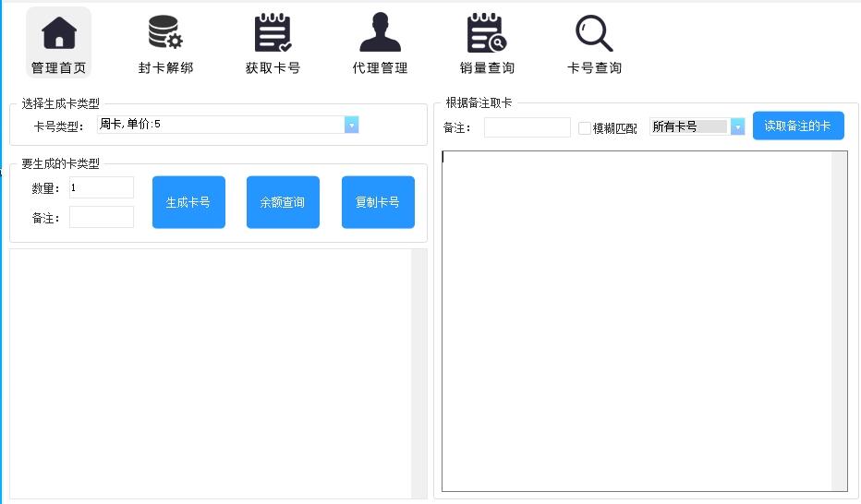The width and height of the screenshot is (861, 504).
Task: Enable the 模糊匹配 checkbox
Action: tap(585, 128)
